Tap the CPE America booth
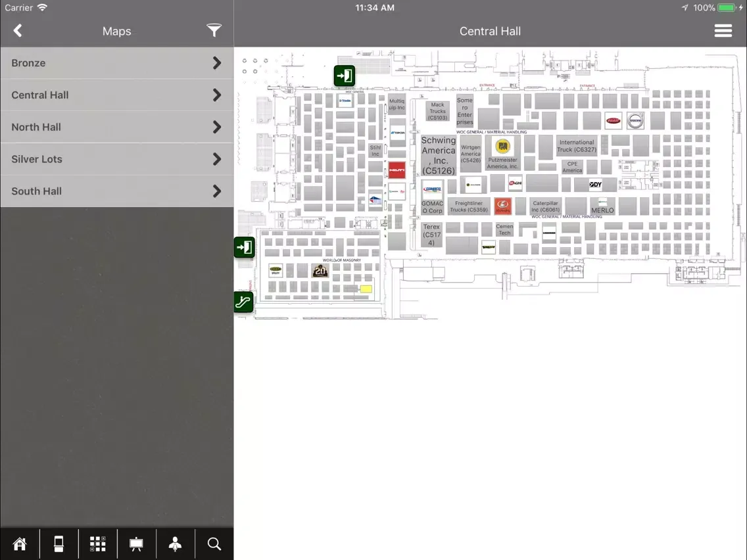This screenshot has width=747, height=560. 572,167
